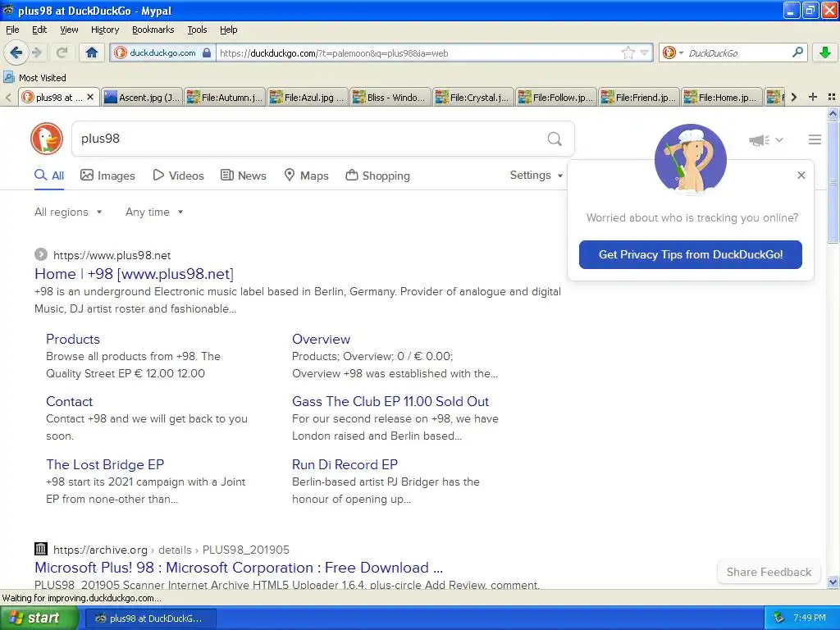Open the Products sublink

(x=73, y=339)
